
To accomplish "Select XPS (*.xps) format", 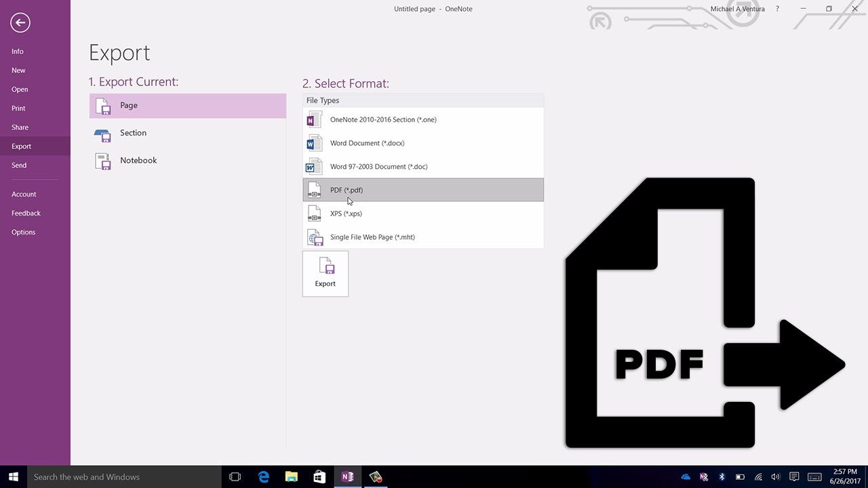I will [423, 213].
